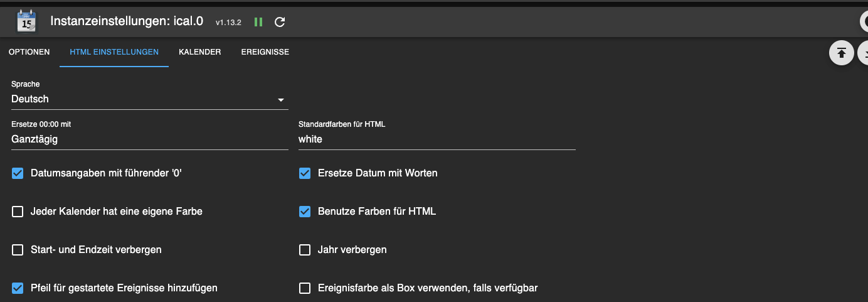The width and height of the screenshot is (868, 302).
Task: Focus the Ersetze 00:00 mit text field
Action: (x=149, y=139)
